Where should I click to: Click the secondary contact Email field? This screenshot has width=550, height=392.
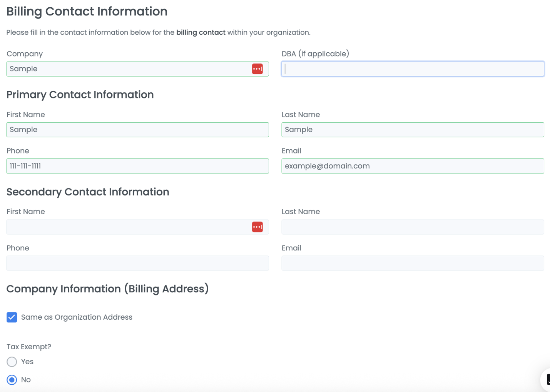(x=413, y=263)
